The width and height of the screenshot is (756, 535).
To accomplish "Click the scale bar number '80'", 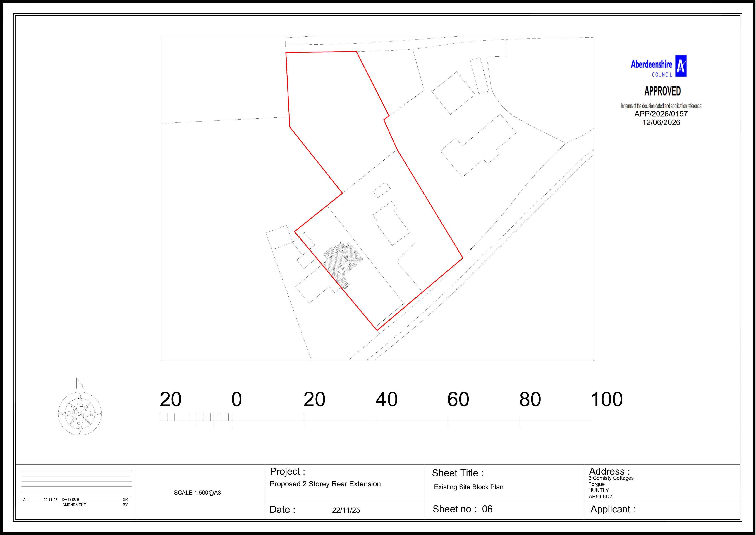I will (530, 399).
